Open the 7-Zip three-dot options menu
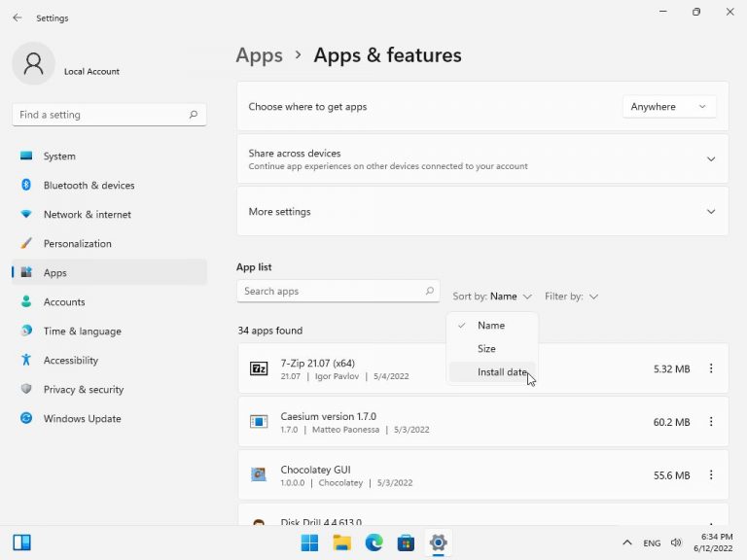Image resolution: width=747 pixels, height=560 pixels. 711,368
